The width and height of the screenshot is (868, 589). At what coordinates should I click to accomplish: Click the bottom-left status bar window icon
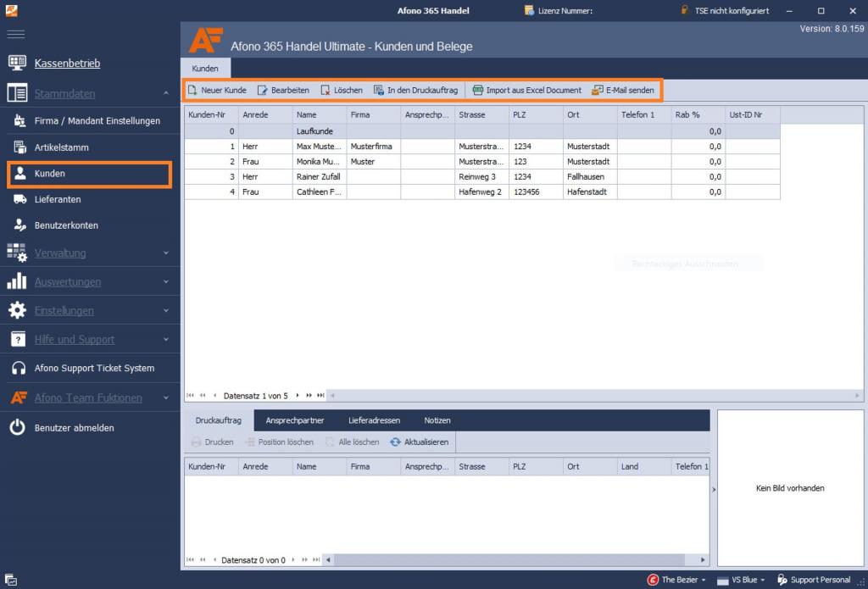tap(11, 581)
